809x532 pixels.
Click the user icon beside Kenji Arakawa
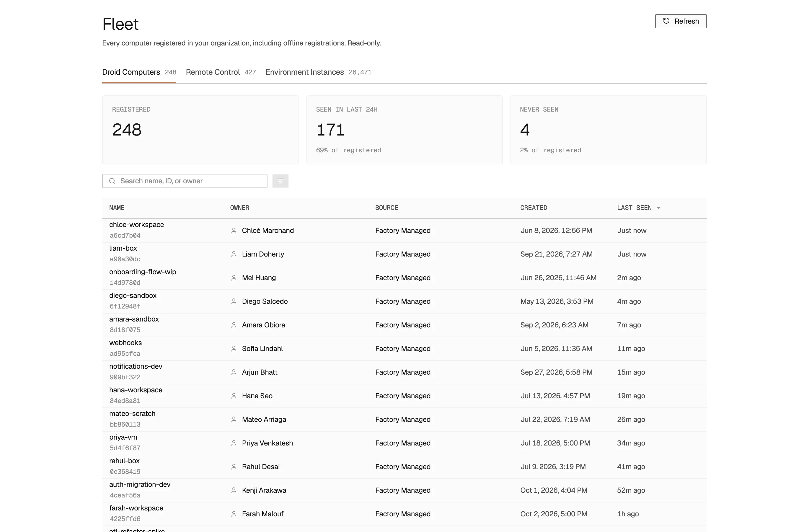point(234,491)
